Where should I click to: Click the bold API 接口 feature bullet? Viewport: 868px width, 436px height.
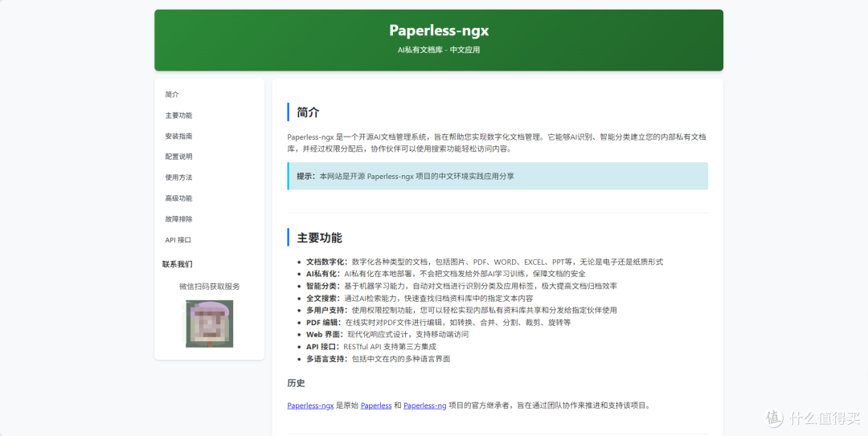click(371, 346)
